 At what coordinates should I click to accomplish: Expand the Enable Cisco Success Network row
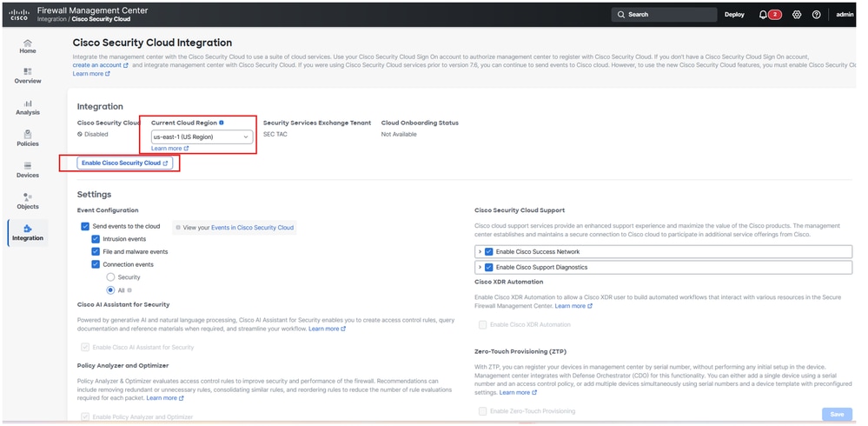(x=480, y=252)
